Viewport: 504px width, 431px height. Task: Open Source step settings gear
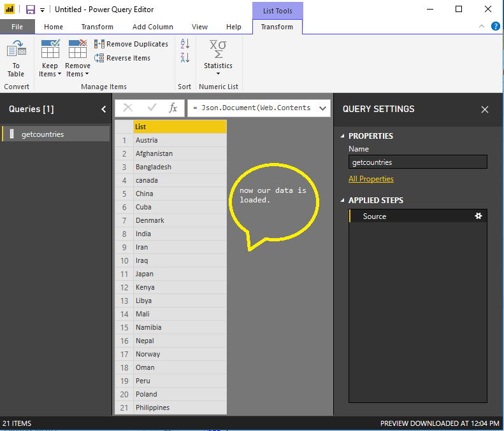coord(479,216)
